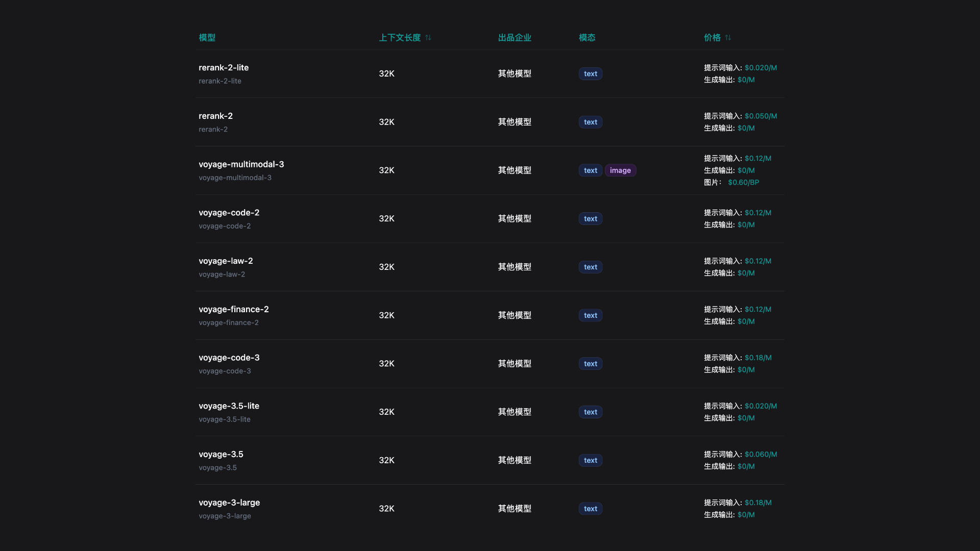Select the text tag in voyage-code-3 row
The width and height of the screenshot is (980, 551).
coord(591,364)
